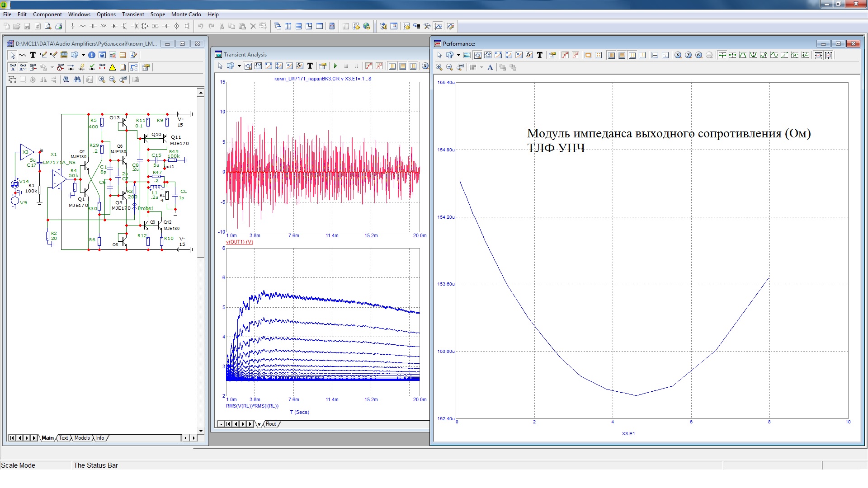This screenshot has height=488, width=868.
Task: Click the v(OUT1) (V) plot label
Action: click(x=240, y=242)
